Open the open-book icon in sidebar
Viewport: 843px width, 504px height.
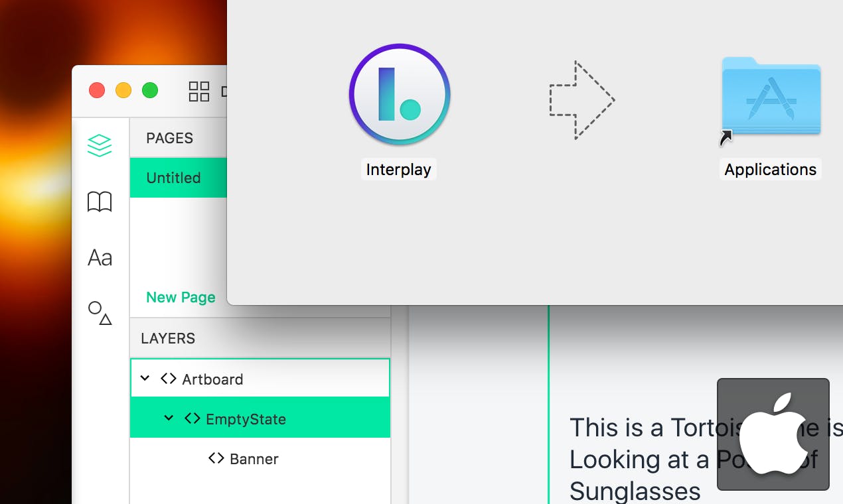point(100,202)
